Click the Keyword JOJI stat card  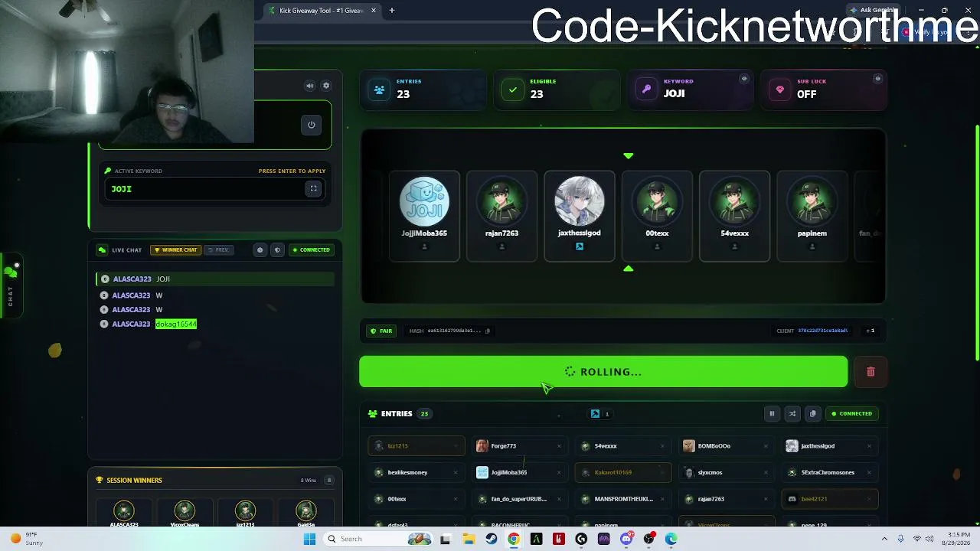(x=690, y=90)
